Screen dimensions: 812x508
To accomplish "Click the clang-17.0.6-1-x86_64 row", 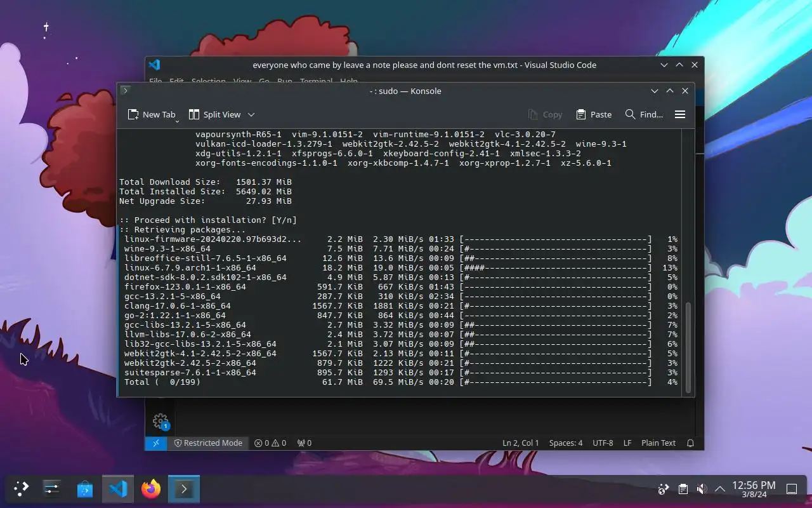I will tap(401, 306).
